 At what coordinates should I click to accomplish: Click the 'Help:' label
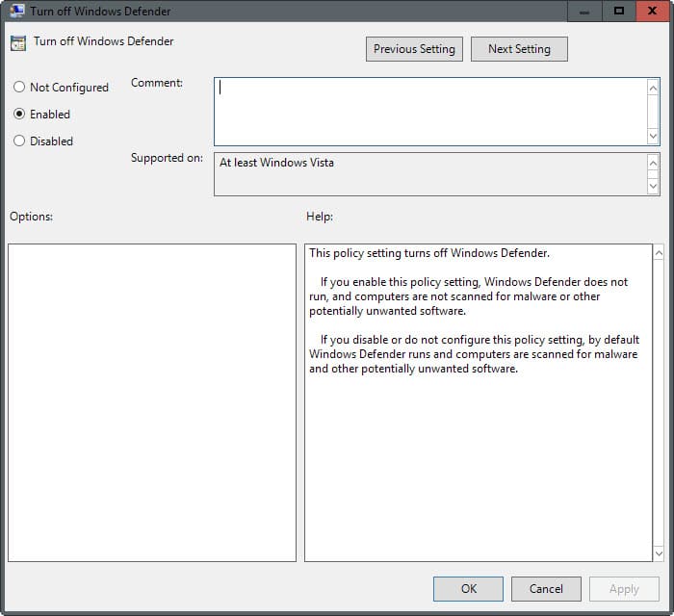320,217
